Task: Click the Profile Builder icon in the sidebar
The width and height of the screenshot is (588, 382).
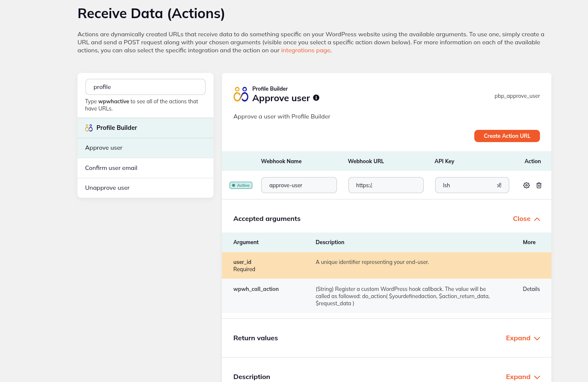Action: pos(89,127)
